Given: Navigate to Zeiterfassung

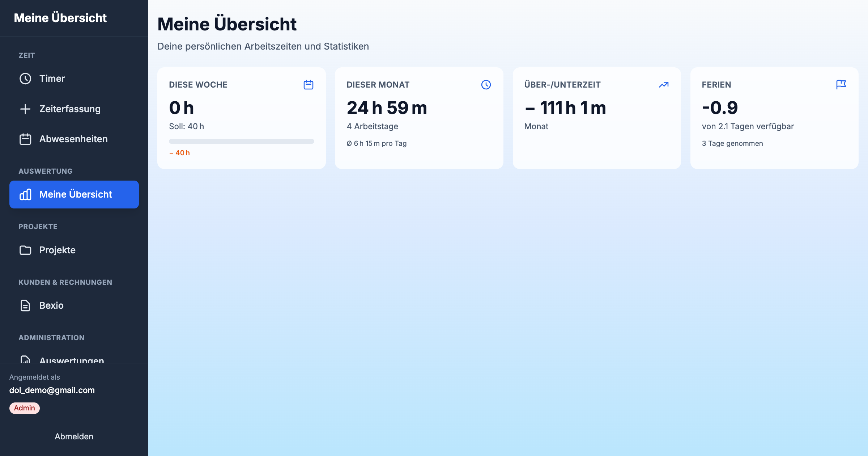Looking at the screenshot, I should [70, 109].
